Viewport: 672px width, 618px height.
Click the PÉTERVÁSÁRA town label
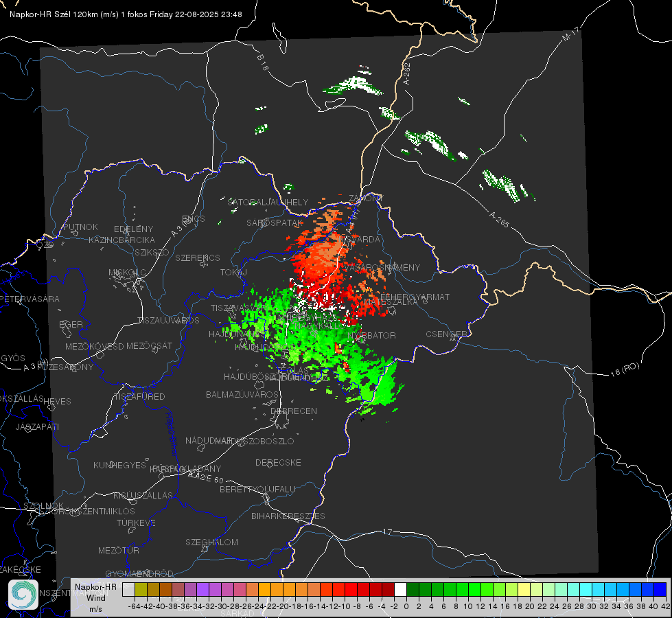pos(30,299)
